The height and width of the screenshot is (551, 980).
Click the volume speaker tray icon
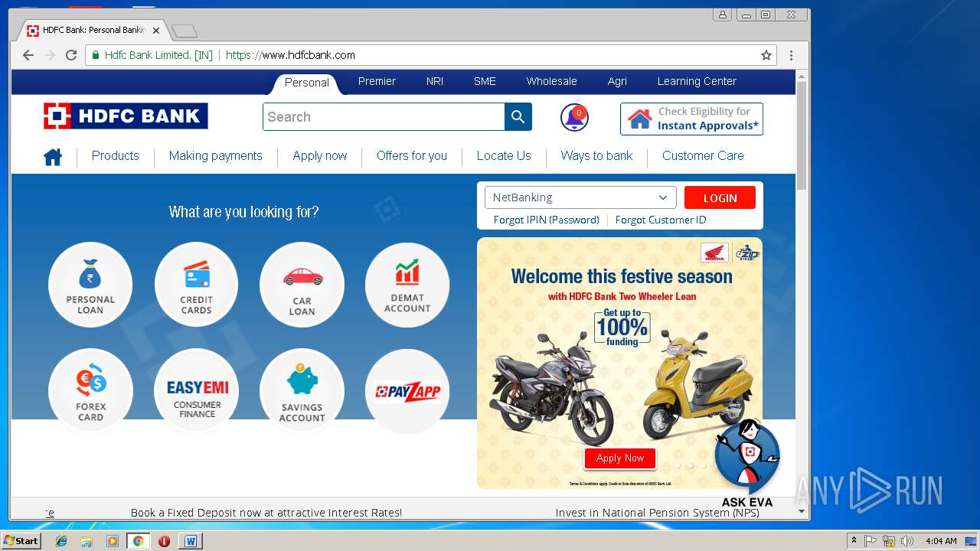tap(907, 541)
